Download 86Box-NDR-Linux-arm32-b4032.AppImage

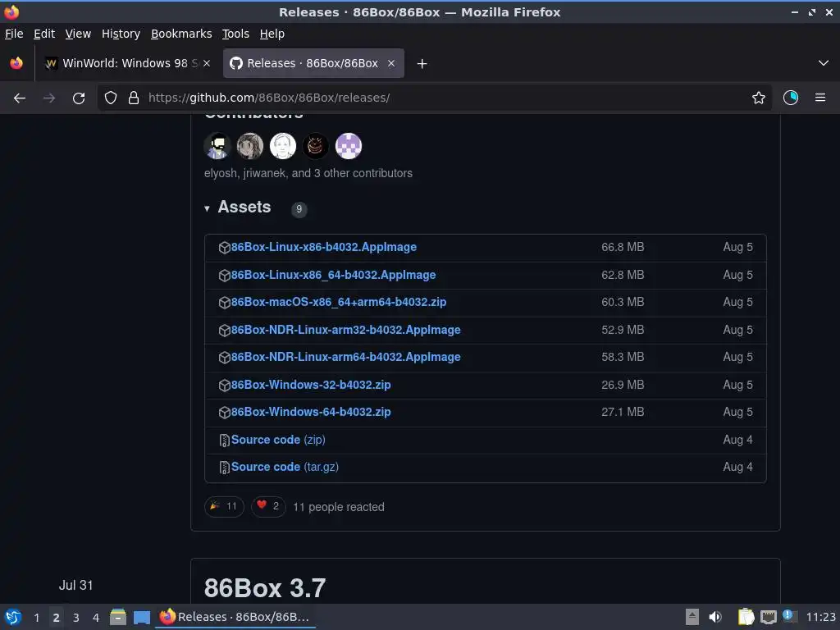click(345, 330)
